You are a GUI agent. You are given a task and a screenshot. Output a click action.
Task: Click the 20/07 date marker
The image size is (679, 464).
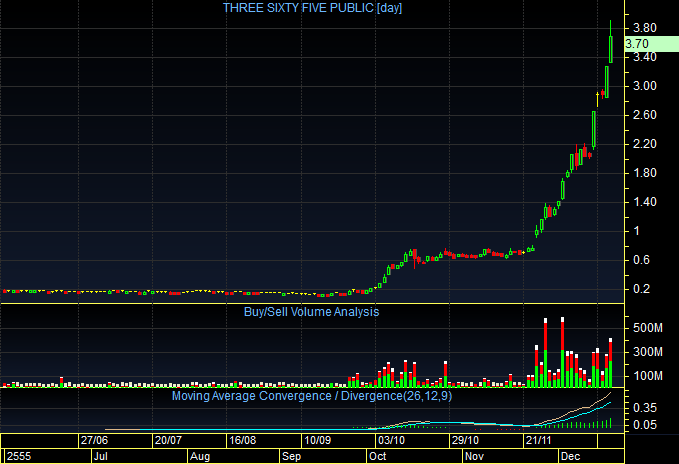pyautogui.click(x=168, y=441)
